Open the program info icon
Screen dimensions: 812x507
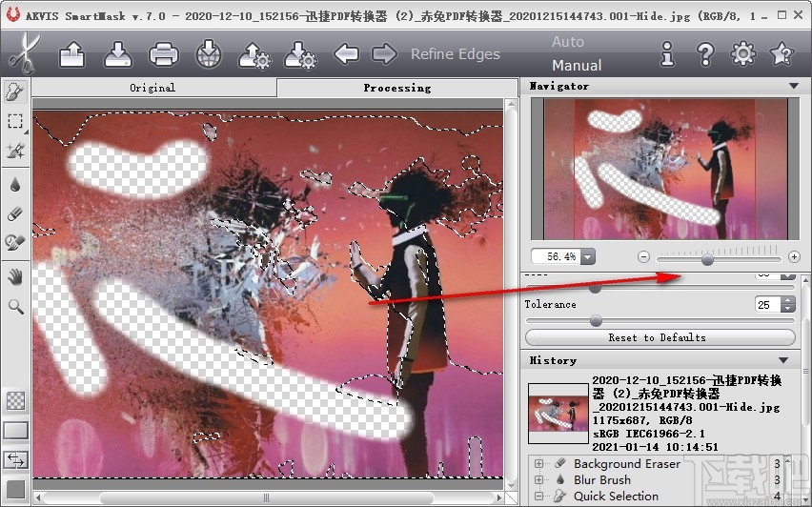[x=667, y=53]
